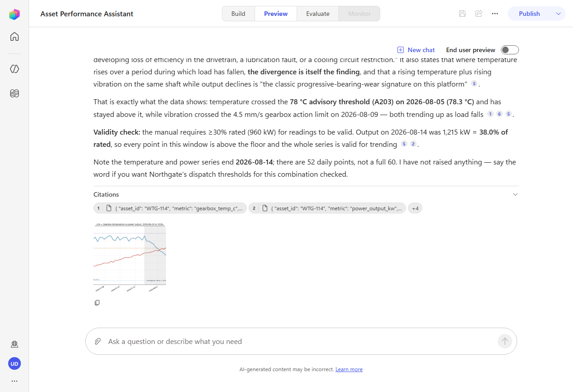
Task: Click the document icon in citation 2 chip
Action: [x=264, y=208]
